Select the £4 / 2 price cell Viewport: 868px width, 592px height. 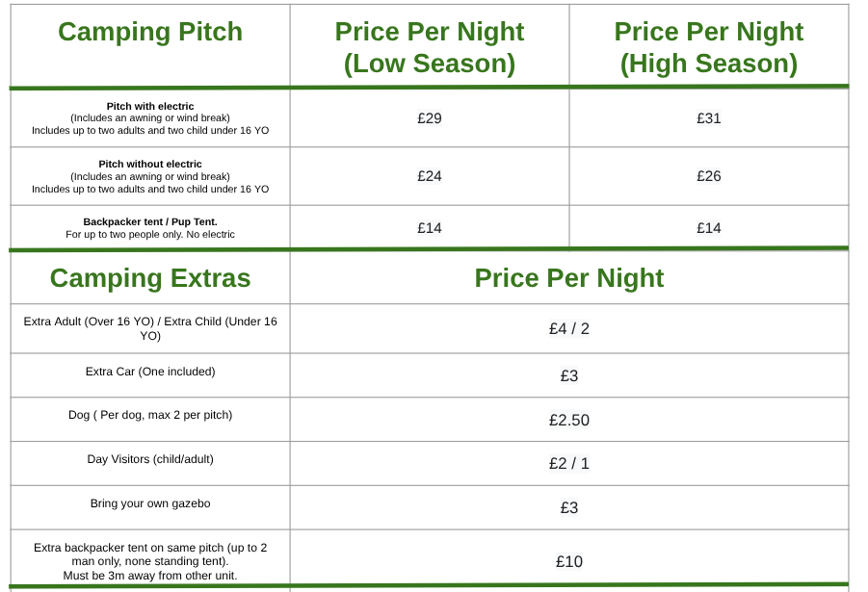coord(569,328)
